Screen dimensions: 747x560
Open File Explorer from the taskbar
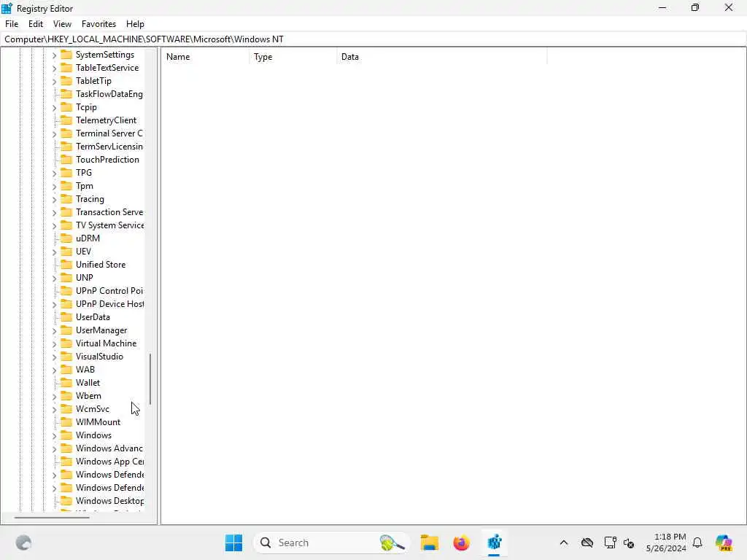(429, 542)
